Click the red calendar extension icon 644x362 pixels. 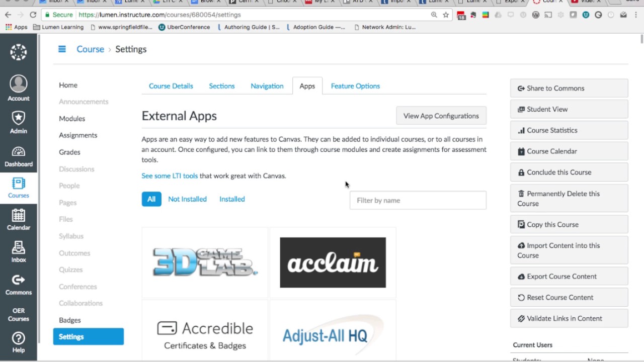pyautogui.click(x=461, y=15)
